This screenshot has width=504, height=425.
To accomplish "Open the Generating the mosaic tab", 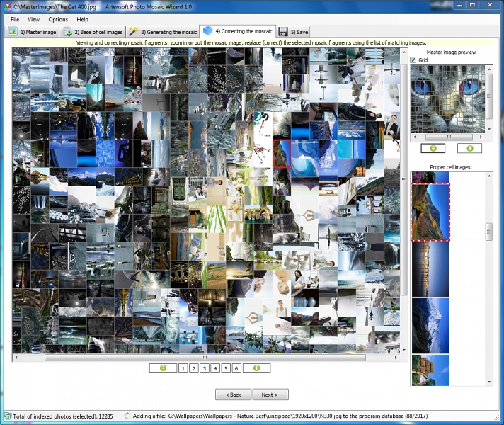I will 163,32.
